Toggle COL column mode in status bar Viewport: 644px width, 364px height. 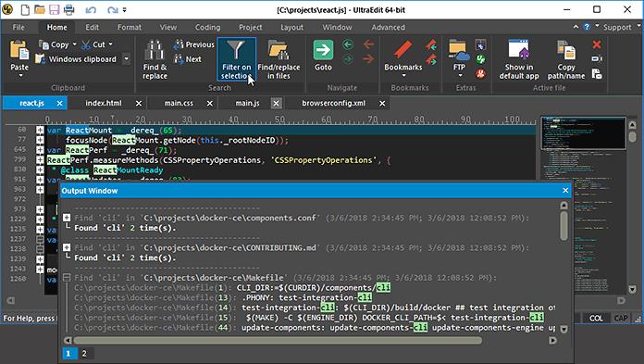point(596,319)
